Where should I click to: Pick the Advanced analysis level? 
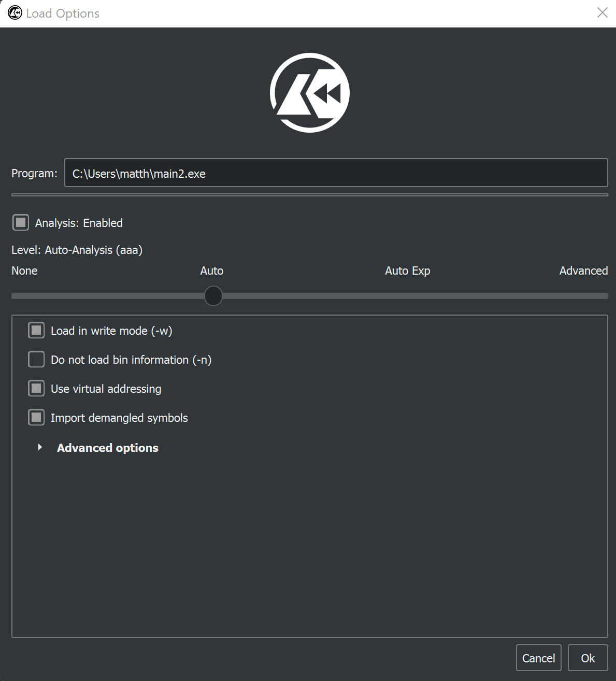pos(583,271)
